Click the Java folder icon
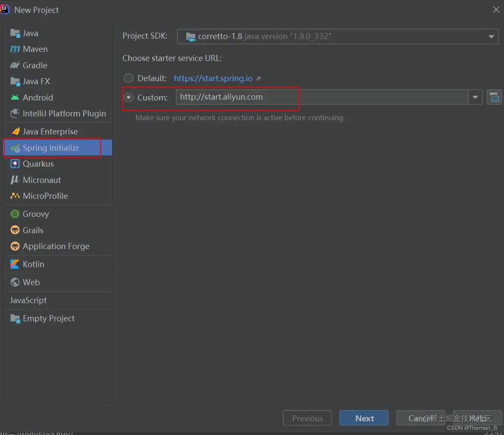 tap(15, 33)
